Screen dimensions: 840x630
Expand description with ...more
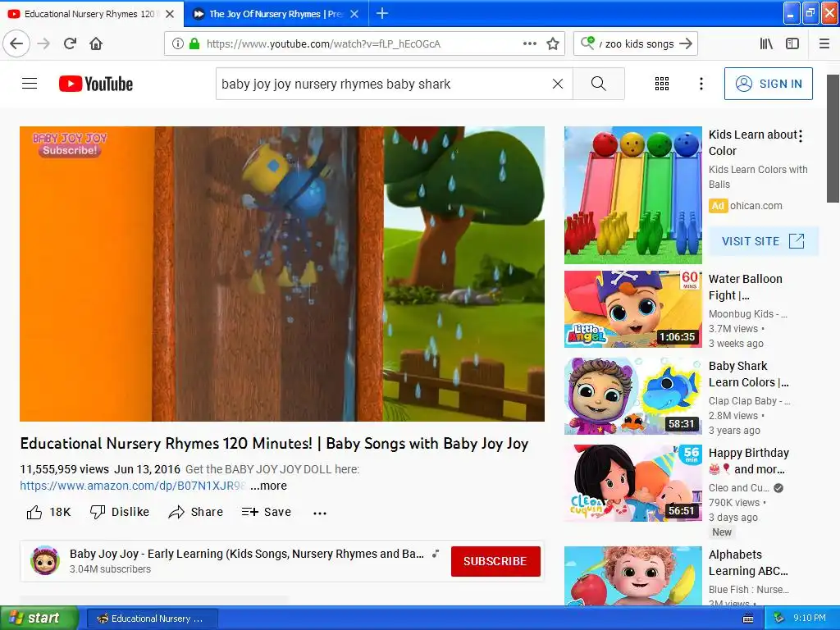268,486
